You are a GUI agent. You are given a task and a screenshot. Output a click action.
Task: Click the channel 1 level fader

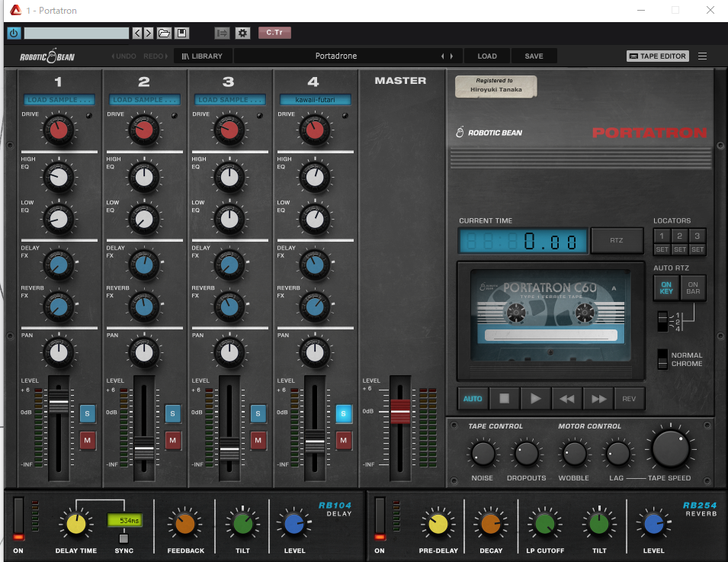59,402
